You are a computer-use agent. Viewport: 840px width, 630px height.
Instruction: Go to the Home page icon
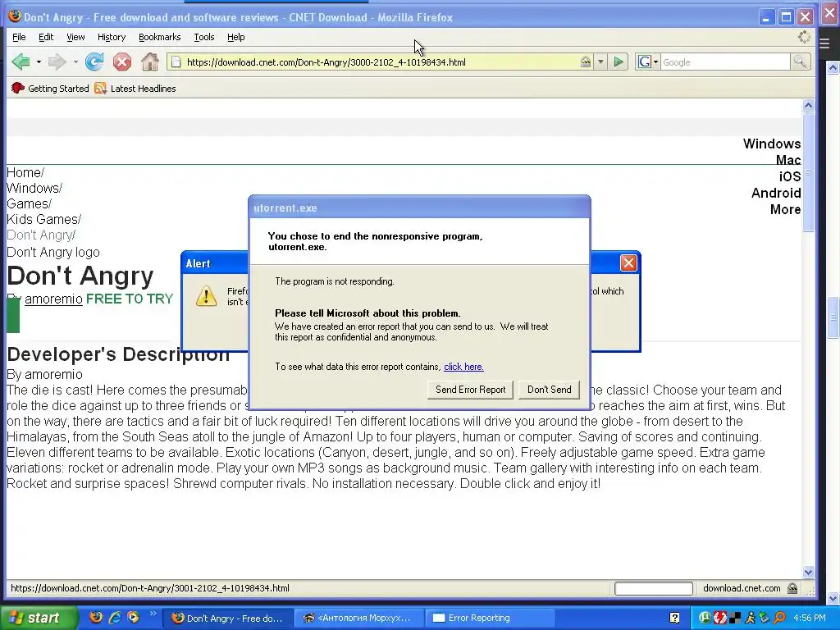[x=150, y=62]
